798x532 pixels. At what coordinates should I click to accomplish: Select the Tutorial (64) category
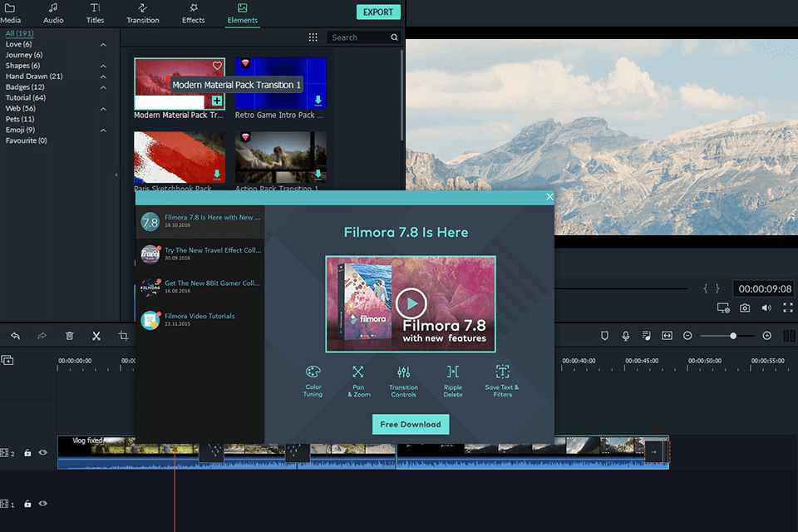(x=26, y=97)
